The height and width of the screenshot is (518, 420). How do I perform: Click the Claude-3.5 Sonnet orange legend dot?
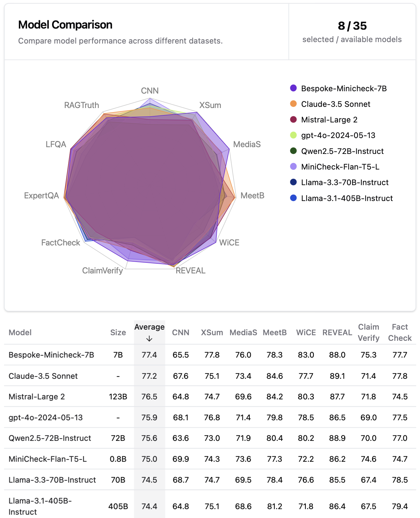(293, 104)
